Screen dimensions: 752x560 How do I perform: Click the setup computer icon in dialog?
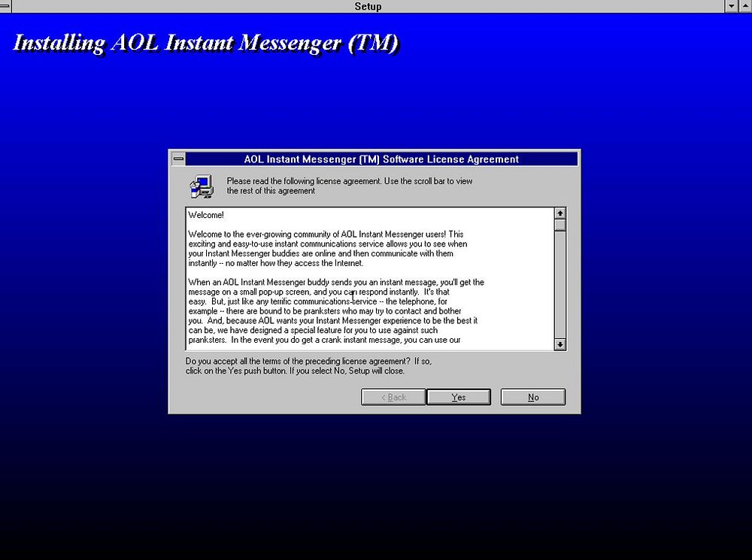[x=202, y=186]
